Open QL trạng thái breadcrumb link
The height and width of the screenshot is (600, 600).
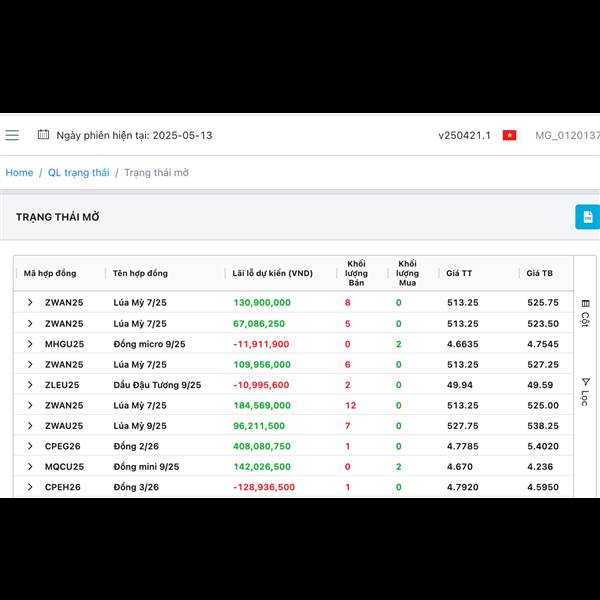tap(78, 173)
